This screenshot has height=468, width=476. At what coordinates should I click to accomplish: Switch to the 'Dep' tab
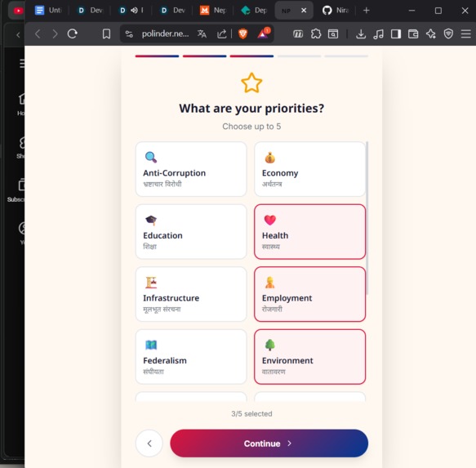tap(255, 11)
